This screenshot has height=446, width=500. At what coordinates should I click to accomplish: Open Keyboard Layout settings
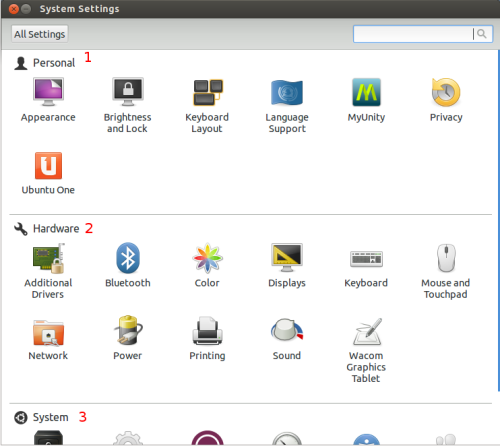(x=207, y=105)
